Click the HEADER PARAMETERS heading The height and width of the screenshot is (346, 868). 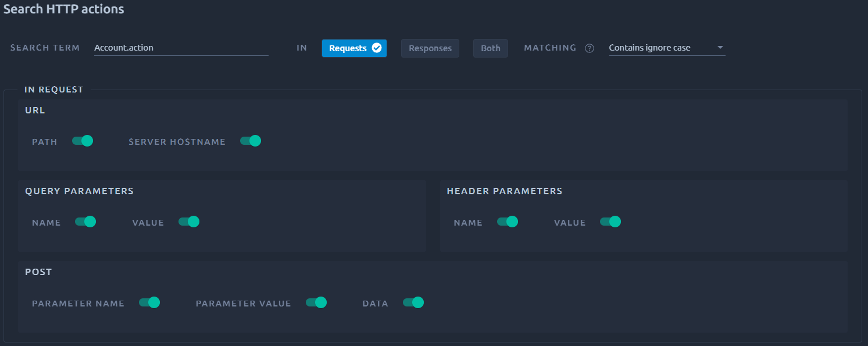[505, 191]
